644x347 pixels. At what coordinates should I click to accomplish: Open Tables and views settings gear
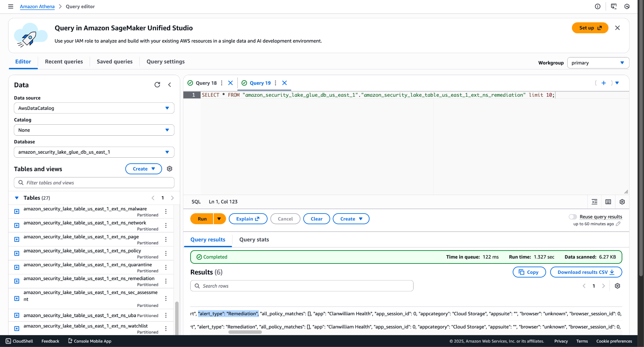169,169
